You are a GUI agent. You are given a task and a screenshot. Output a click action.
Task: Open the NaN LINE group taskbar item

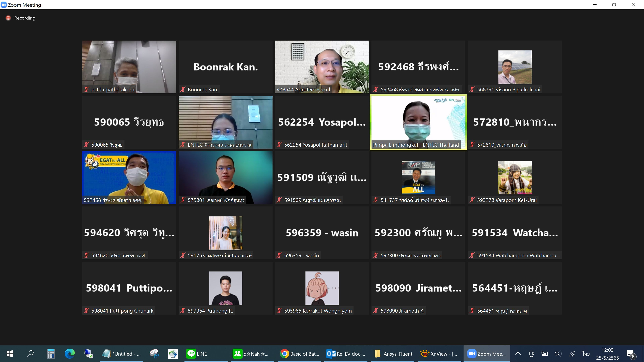click(252, 354)
